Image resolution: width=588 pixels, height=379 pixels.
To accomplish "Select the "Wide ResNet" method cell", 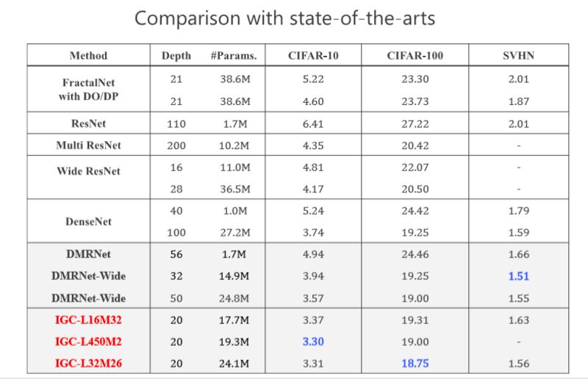I will tap(88, 171).
